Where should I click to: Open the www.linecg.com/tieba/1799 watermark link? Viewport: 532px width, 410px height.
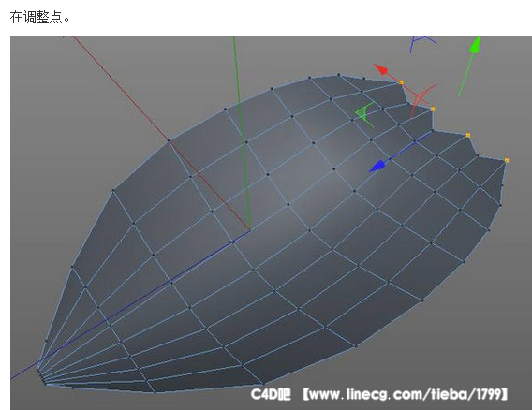tap(406, 394)
